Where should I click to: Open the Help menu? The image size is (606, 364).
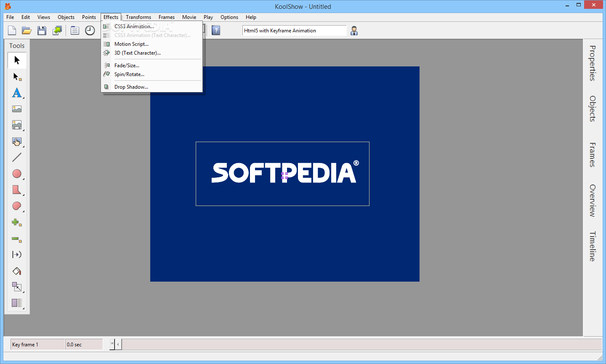(251, 17)
